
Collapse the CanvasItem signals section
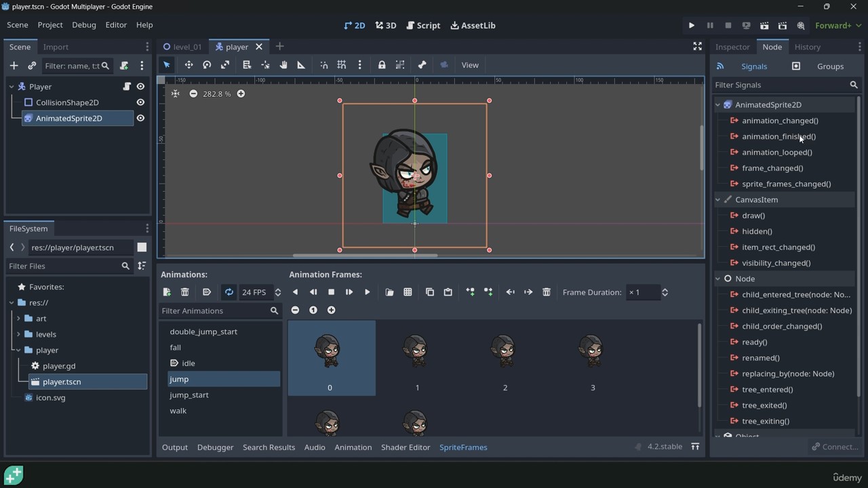(x=718, y=200)
